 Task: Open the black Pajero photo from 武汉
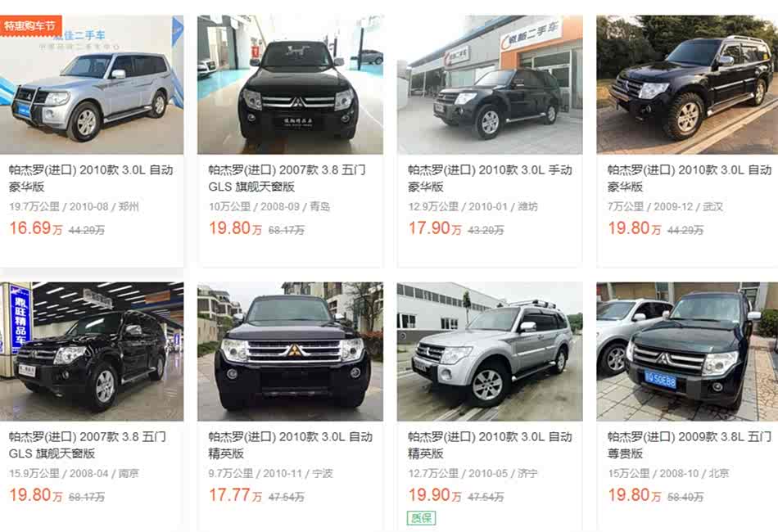(687, 85)
